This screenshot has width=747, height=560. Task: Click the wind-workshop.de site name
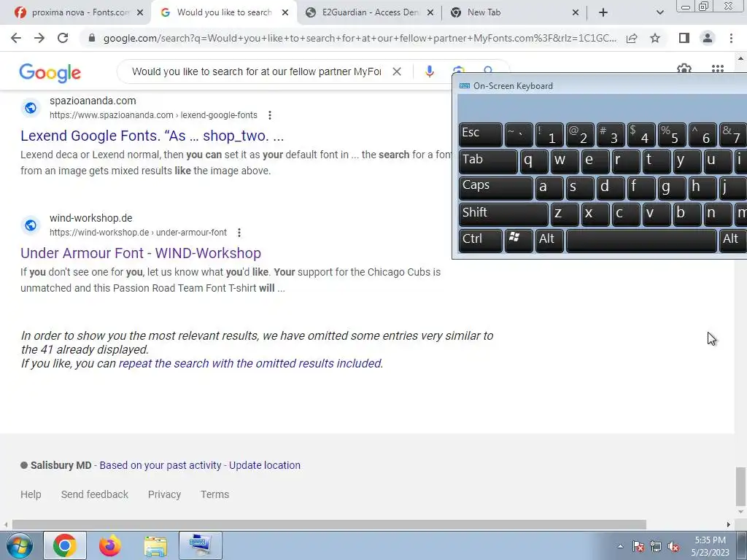(91, 218)
